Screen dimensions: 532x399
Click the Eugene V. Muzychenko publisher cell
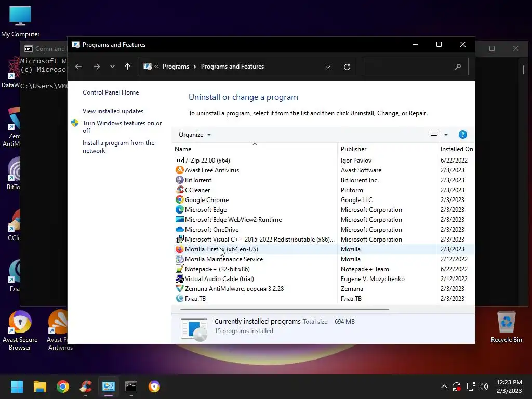[373, 278]
